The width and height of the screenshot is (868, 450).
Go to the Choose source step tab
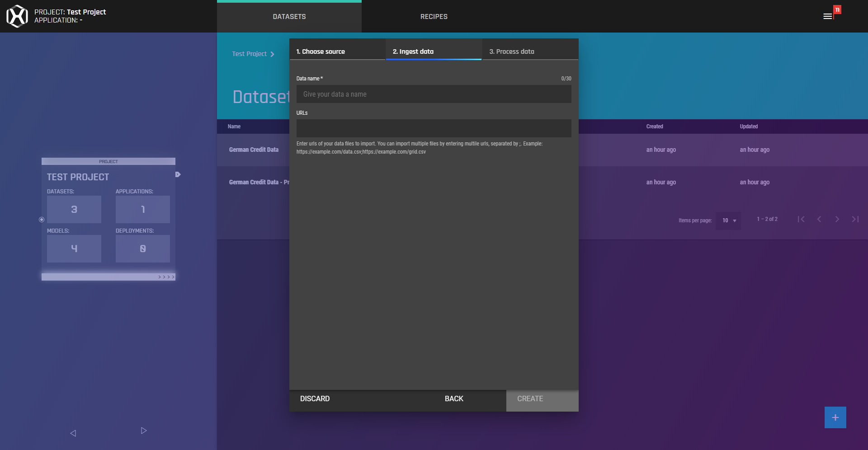tap(337, 52)
